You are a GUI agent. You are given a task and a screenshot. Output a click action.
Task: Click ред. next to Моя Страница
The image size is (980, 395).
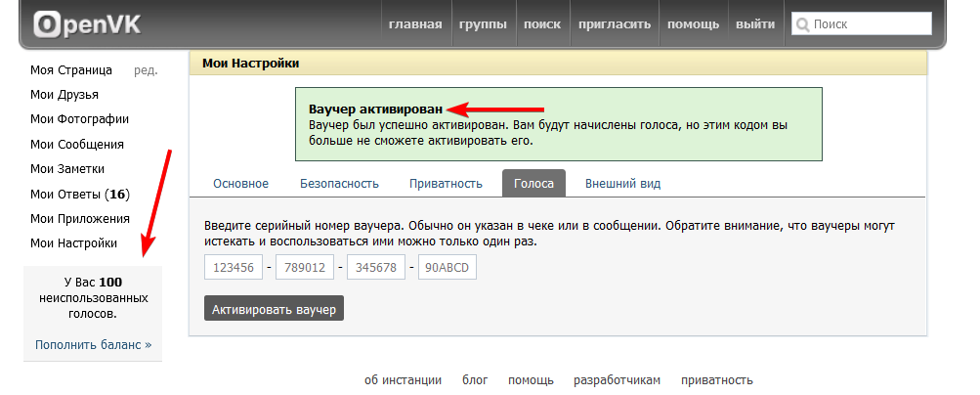click(x=146, y=70)
